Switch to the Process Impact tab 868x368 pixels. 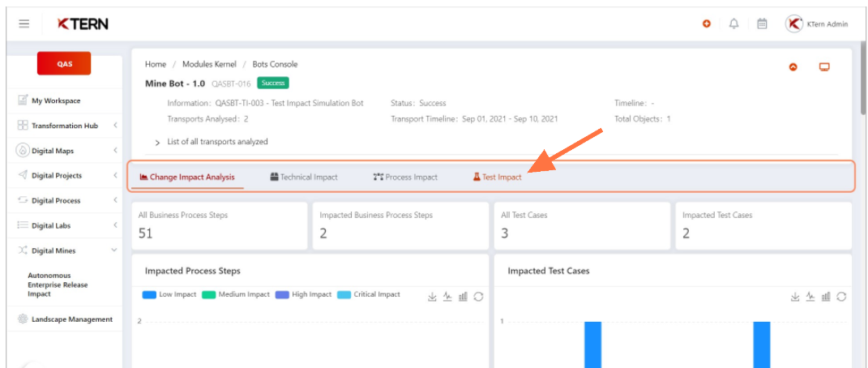(x=405, y=177)
